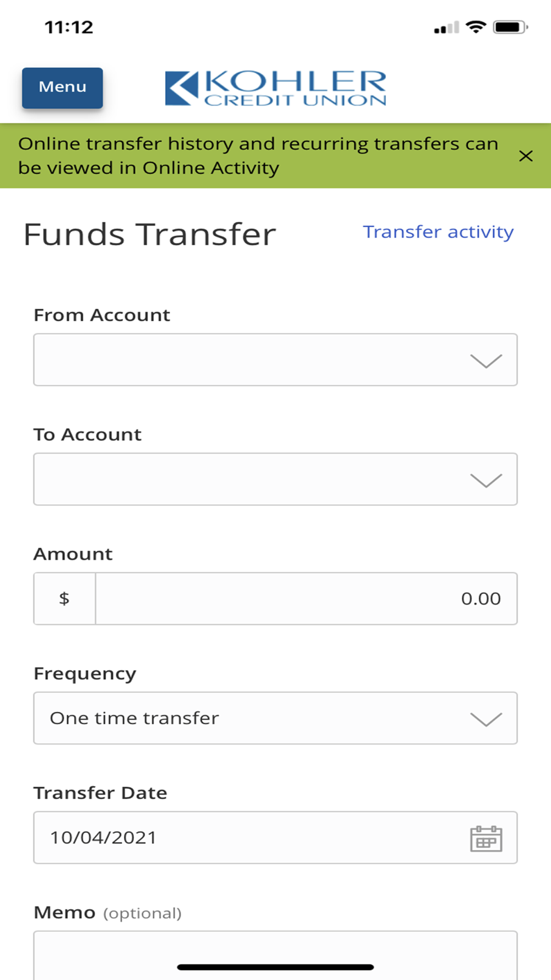Screen dimensions: 551x980
Task: Tap the cellular signal bars icon
Action: pos(446,28)
